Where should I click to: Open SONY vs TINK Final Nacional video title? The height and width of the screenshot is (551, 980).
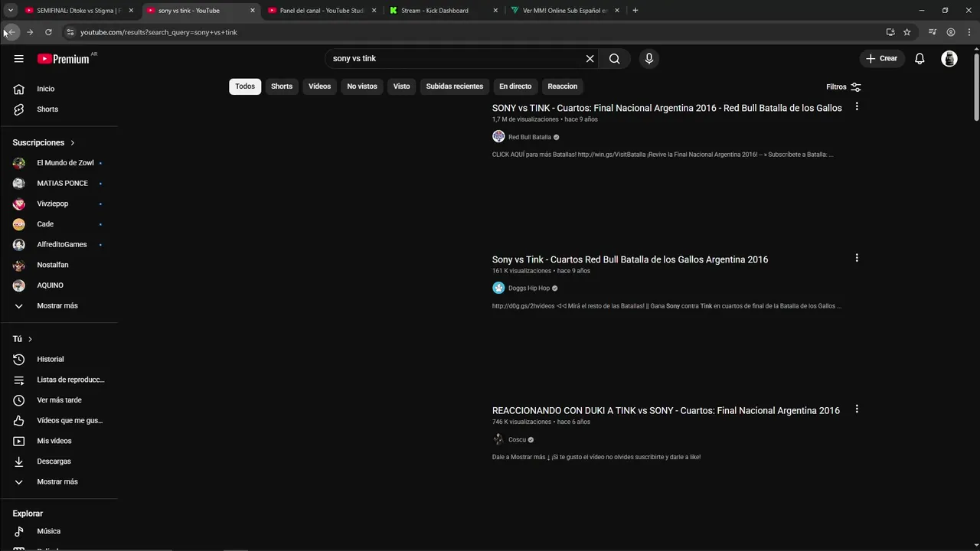pos(667,108)
